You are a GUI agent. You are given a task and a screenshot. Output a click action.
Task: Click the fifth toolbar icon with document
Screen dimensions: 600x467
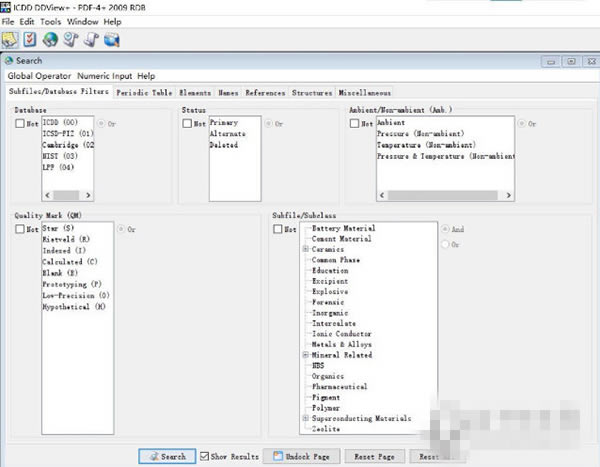tap(91, 39)
